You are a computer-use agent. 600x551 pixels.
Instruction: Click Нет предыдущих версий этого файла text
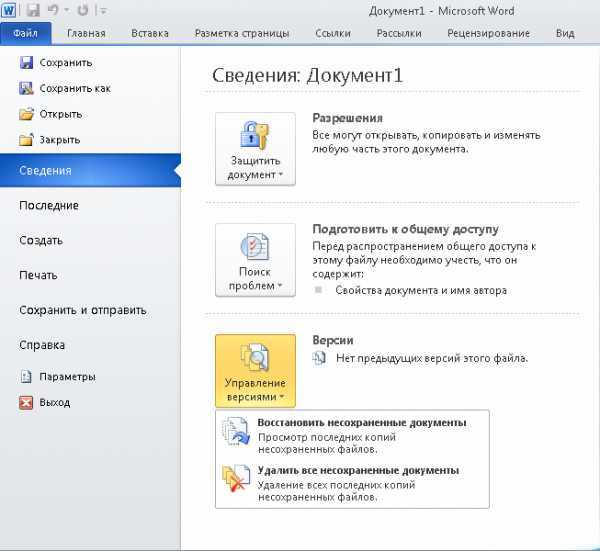pos(432,358)
